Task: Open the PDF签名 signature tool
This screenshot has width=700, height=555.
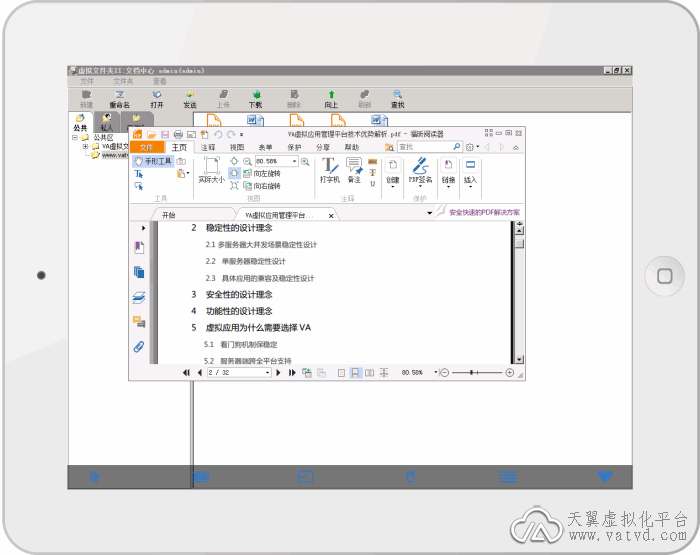Action: tap(419, 170)
